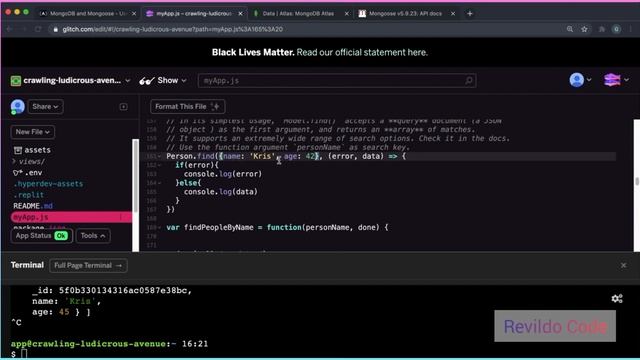
Task: Collapse the sidebar panel icon
Action: tap(123, 107)
